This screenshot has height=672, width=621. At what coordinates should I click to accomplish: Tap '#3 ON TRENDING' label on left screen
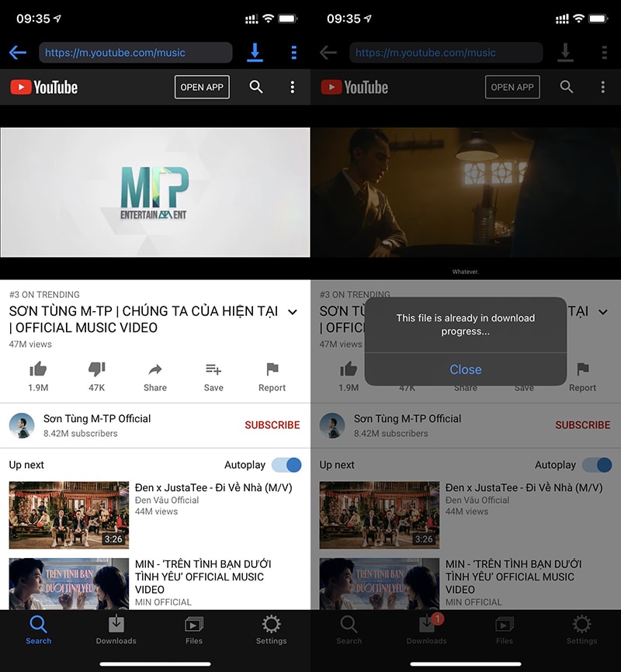coord(44,294)
